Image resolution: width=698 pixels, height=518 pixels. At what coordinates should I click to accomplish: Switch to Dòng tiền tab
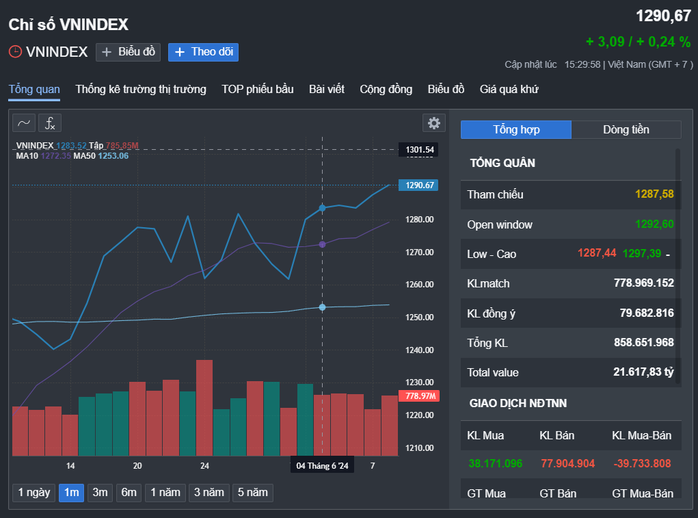coord(626,130)
